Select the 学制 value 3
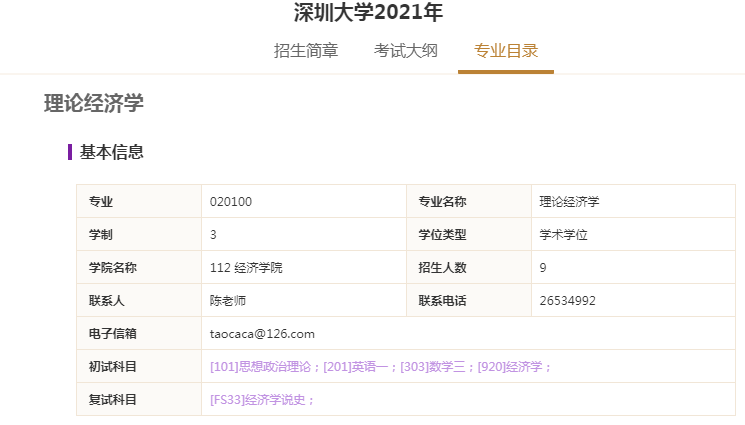This screenshot has width=745, height=425. click(213, 235)
